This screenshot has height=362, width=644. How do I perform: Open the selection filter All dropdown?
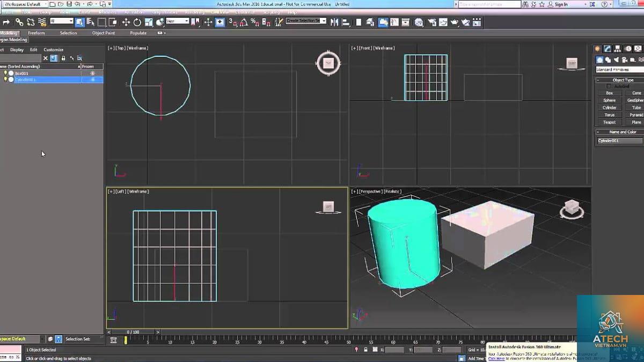point(61,21)
